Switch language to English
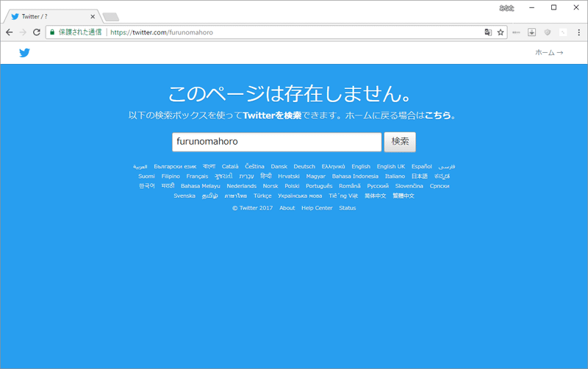This screenshot has height=369, width=588. point(361,167)
